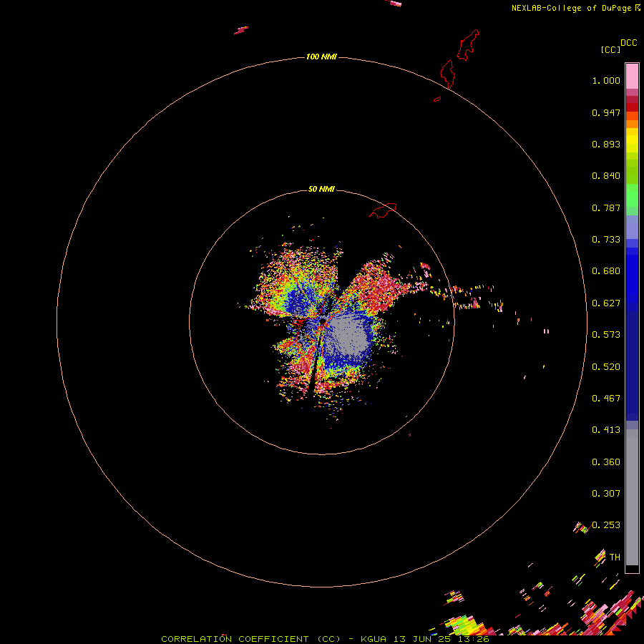
Task: Click the NEXLAB-College of DuPage label
Action: point(571,8)
